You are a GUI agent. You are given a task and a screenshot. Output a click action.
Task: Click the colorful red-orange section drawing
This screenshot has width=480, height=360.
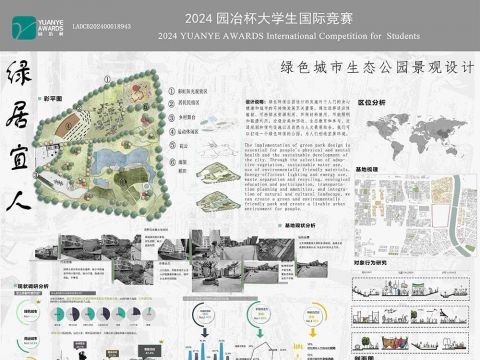(x=395, y=343)
